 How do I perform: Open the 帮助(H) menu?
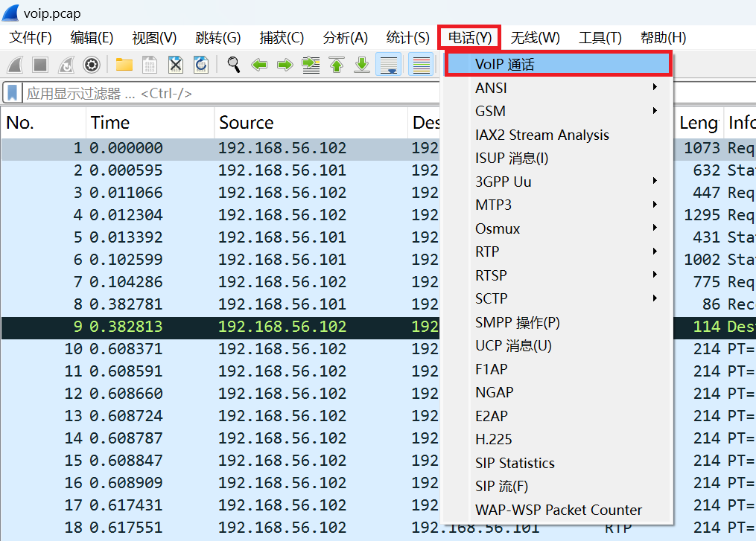pyautogui.click(x=664, y=37)
